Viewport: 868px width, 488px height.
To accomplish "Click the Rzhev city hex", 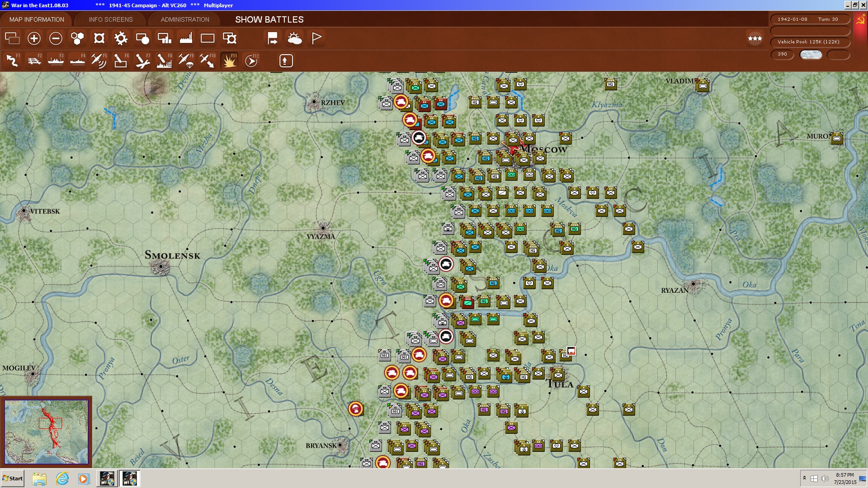I will pos(314,102).
